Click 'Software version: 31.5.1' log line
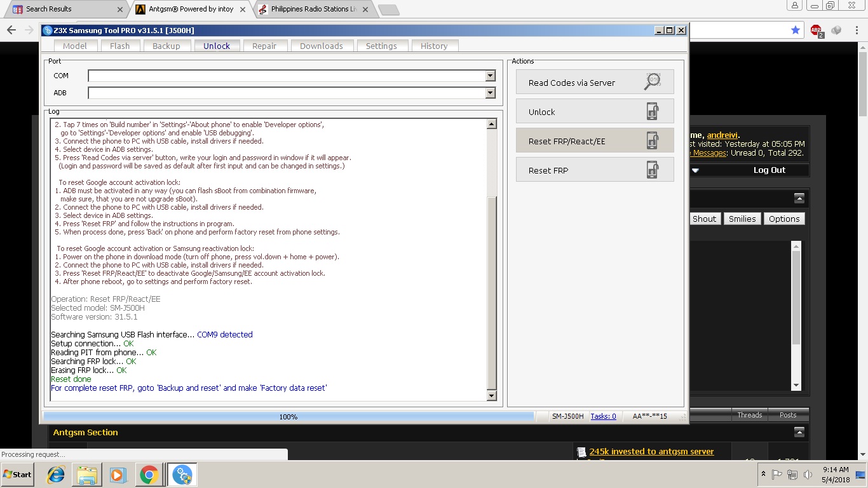Image resolution: width=868 pixels, height=488 pixels. (94, 316)
